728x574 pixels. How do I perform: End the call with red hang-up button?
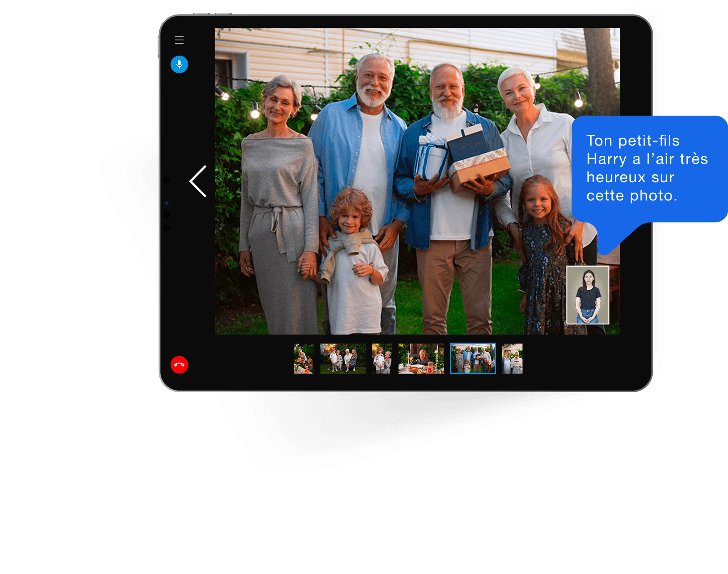179,365
